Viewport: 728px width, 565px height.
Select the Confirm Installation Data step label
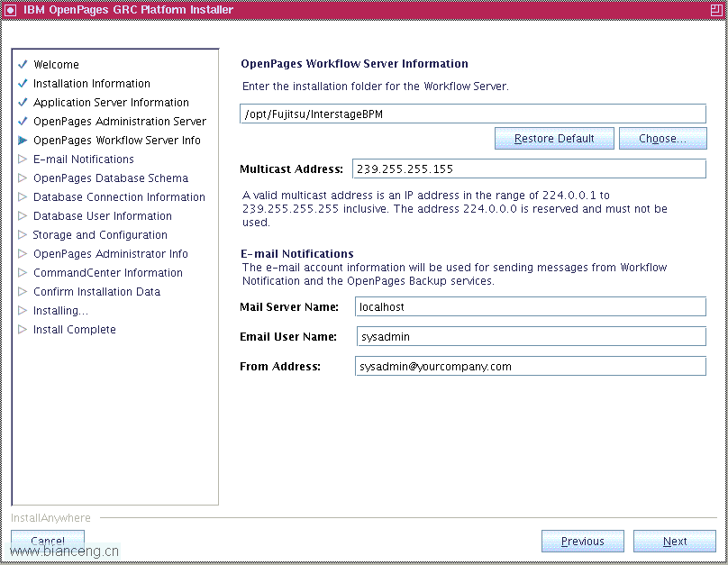coord(97,292)
